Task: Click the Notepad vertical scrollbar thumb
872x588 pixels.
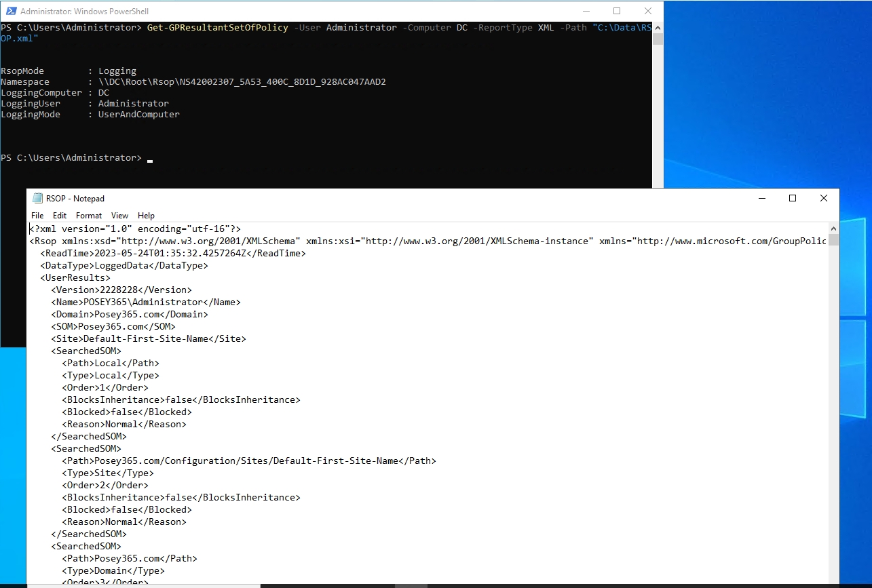Action: (x=833, y=239)
